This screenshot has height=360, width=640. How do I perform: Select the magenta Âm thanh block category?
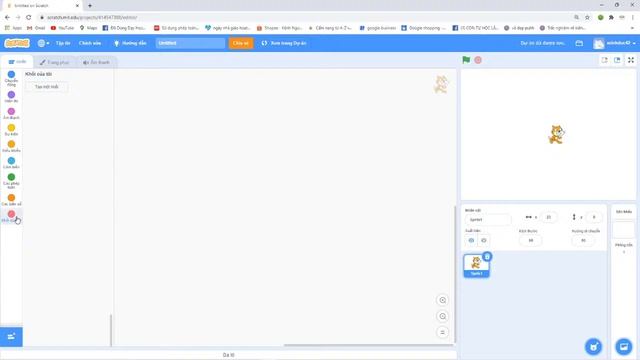click(x=11, y=113)
